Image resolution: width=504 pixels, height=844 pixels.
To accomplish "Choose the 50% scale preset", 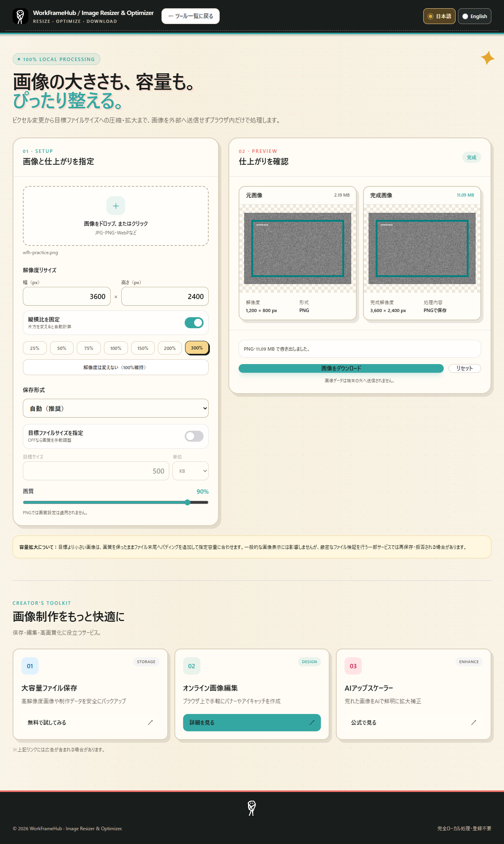I will (62, 348).
